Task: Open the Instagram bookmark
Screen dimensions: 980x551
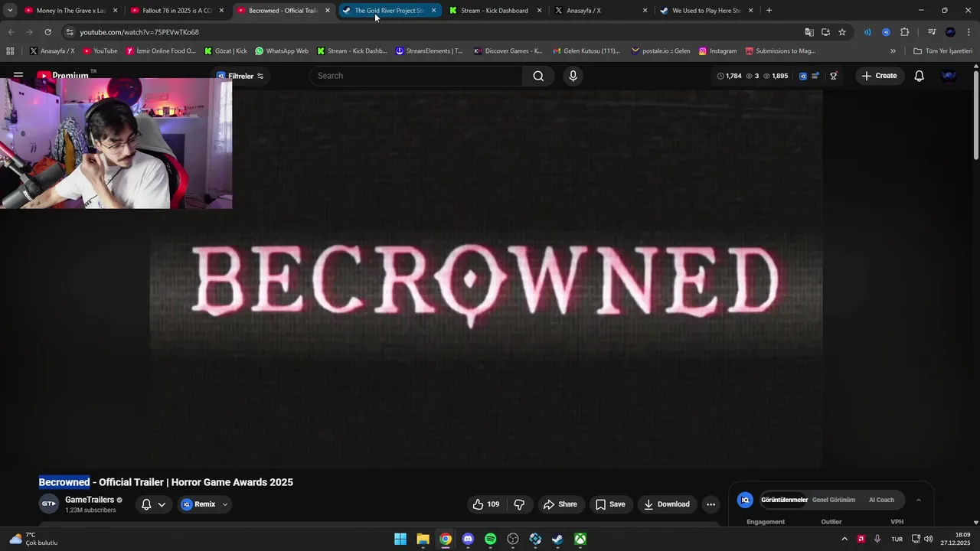Action: 717,51
